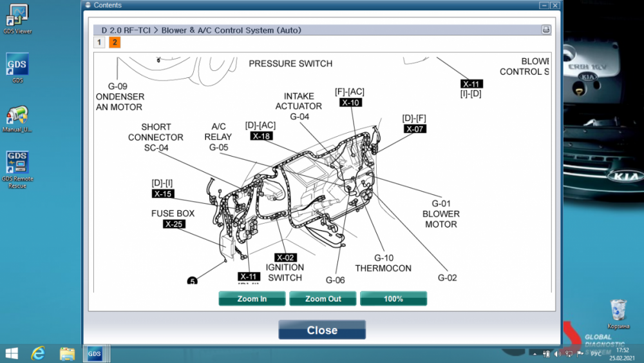The height and width of the screenshot is (363, 644).
Task: Open Internet Explorer from the taskbar
Action: [x=38, y=353]
